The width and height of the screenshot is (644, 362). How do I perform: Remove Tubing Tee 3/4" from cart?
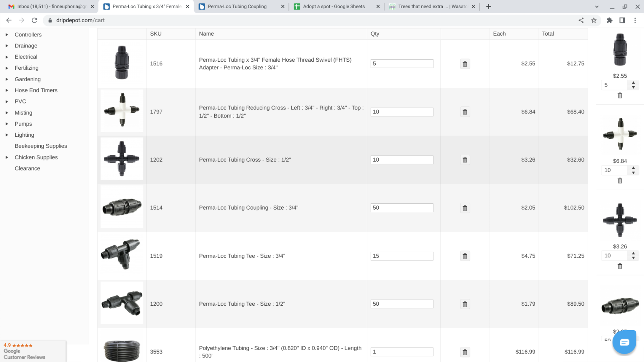click(x=465, y=256)
